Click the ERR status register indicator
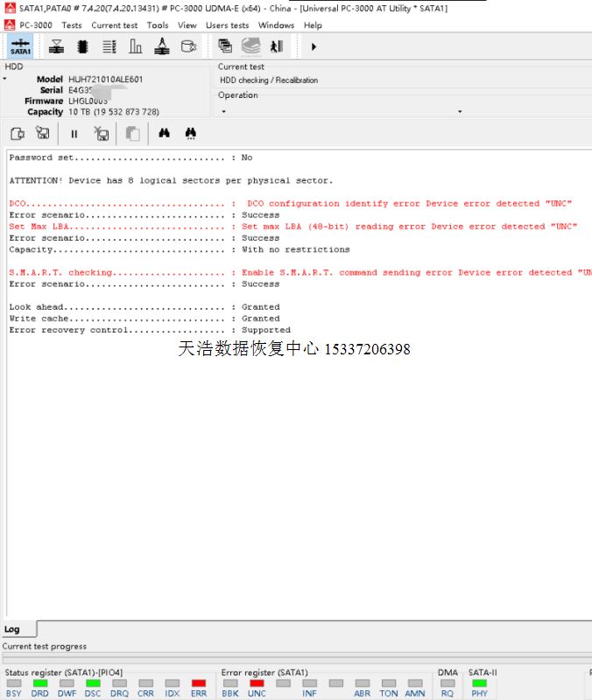Screen dimensions: 592x700 click(199, 683)
